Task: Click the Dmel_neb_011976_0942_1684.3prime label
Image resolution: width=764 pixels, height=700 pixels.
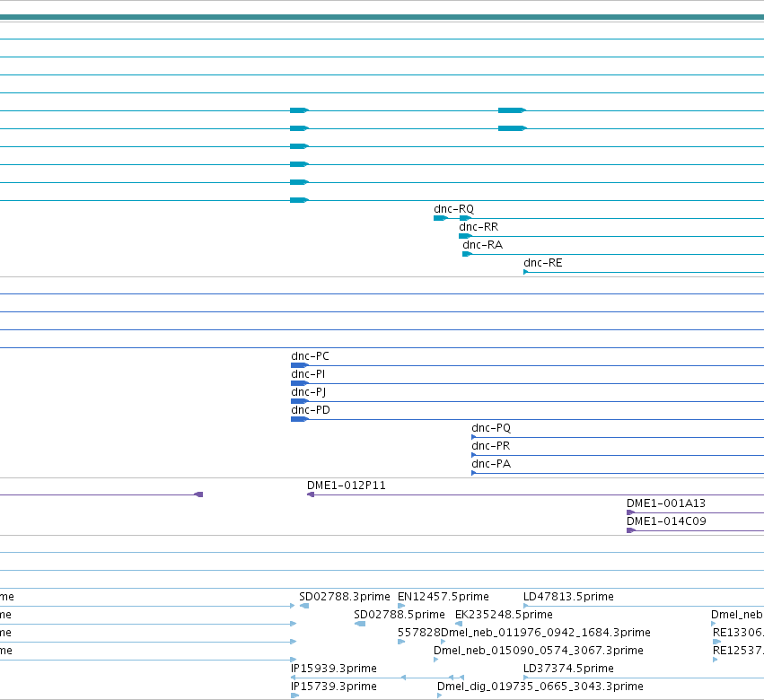Action: point(546,633)
